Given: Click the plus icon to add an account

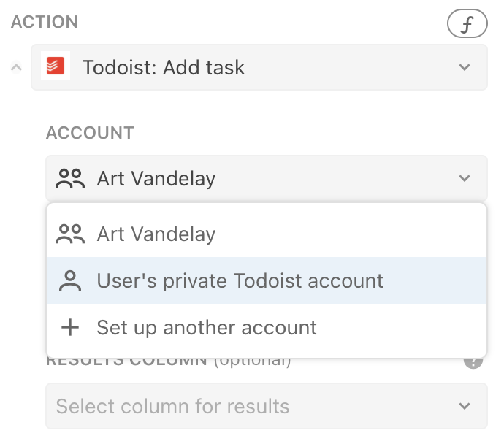Looking at the screenshot, I should [x=70, y=327].
